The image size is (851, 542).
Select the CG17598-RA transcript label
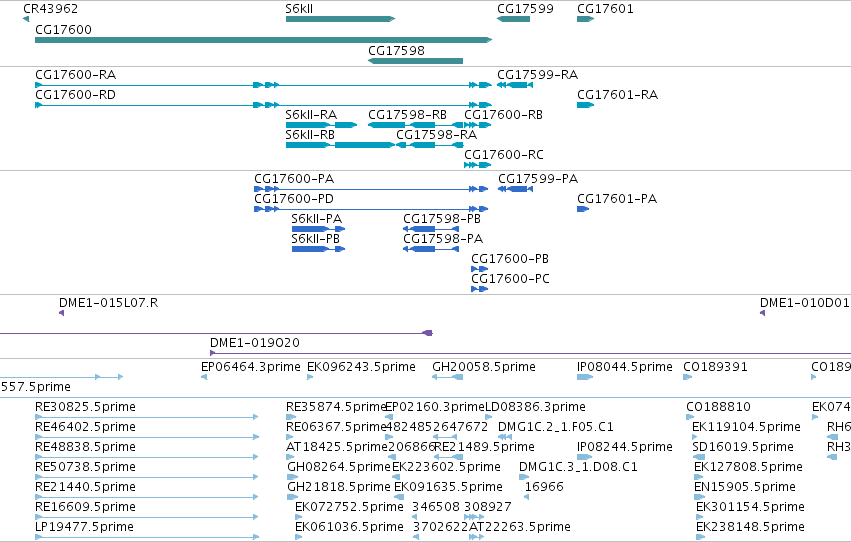pos(436,135)
